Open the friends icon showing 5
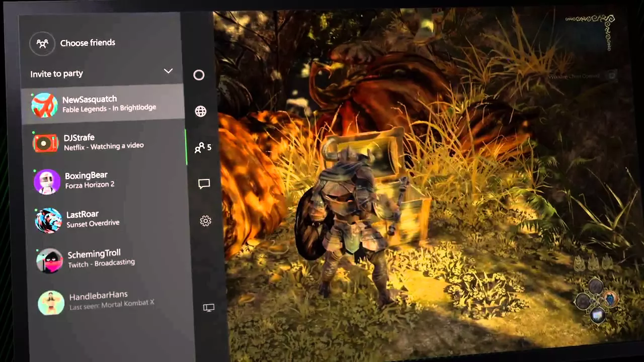 point(203,147)
